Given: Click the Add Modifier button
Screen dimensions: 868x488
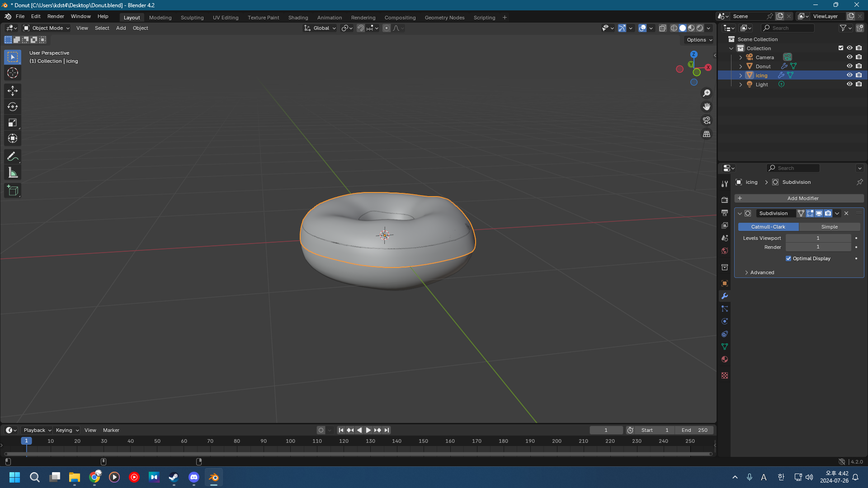Looking at the screenshot, I should tap(799, 198).
